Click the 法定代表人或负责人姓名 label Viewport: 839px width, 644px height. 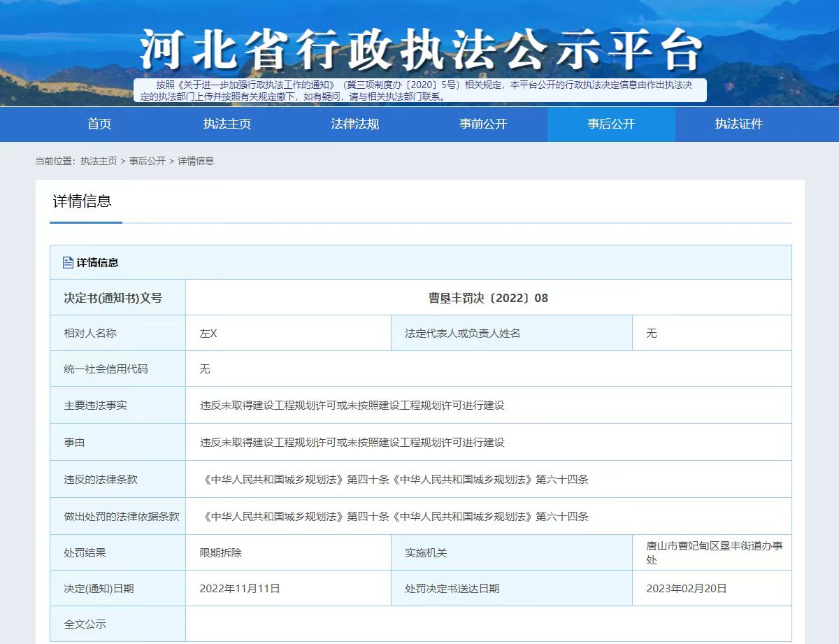tap(462, 334)
